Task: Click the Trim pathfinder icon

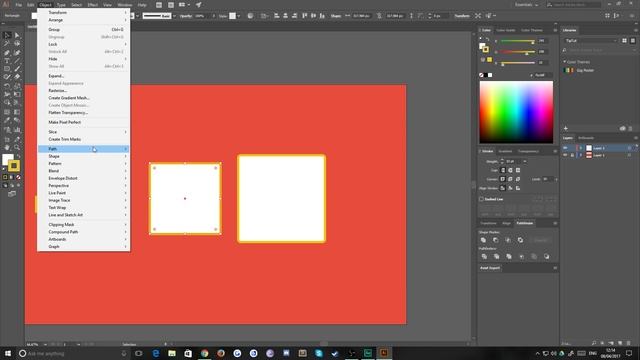Action: pos(496,256)
